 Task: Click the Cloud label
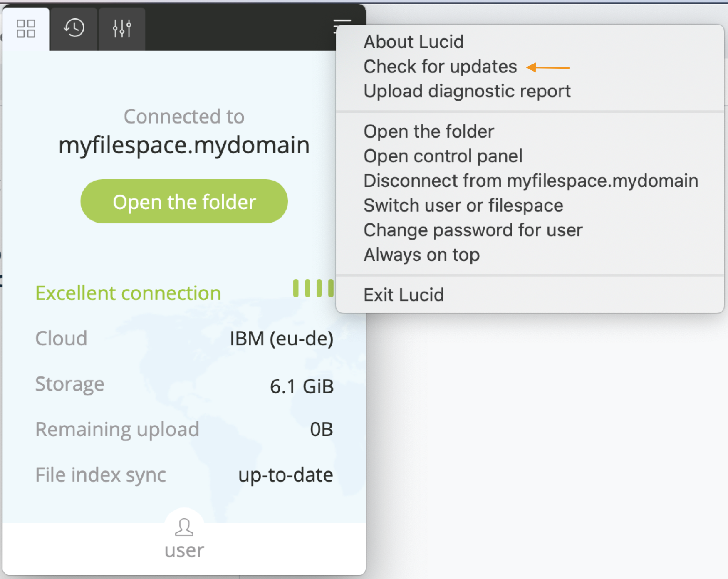coord(61,338)
